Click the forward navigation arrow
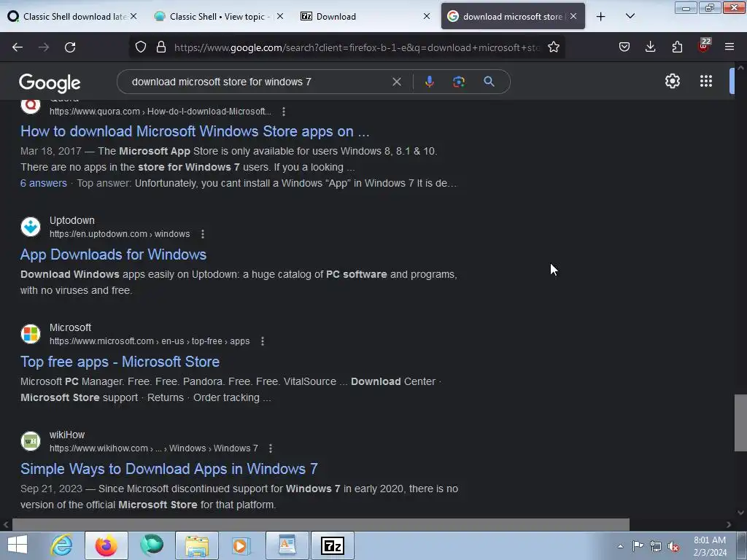 click(x=44, y=47)
